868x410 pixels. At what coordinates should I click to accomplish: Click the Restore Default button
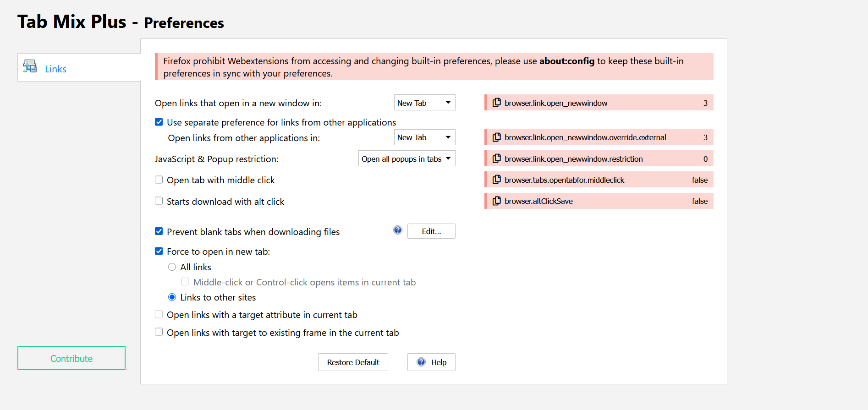pyautogui.click(x=353, y=362)
